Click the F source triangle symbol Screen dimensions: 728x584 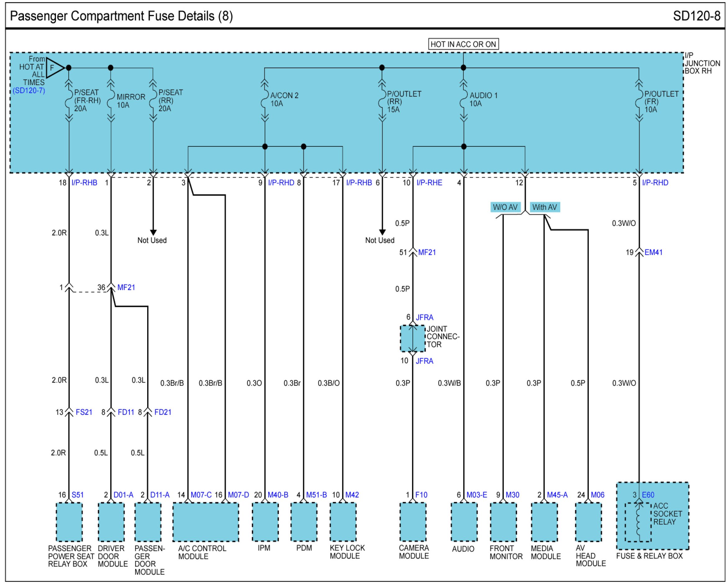click(54, 67)
